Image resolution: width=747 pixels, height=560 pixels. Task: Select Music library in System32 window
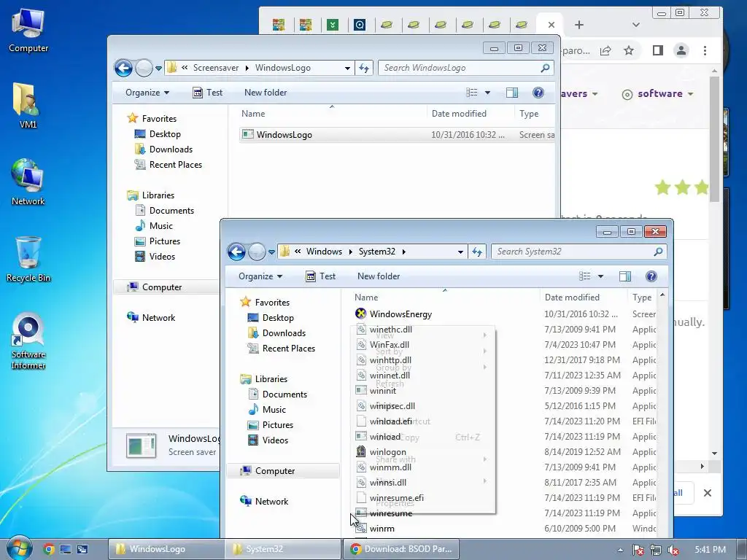coord(274,410)
